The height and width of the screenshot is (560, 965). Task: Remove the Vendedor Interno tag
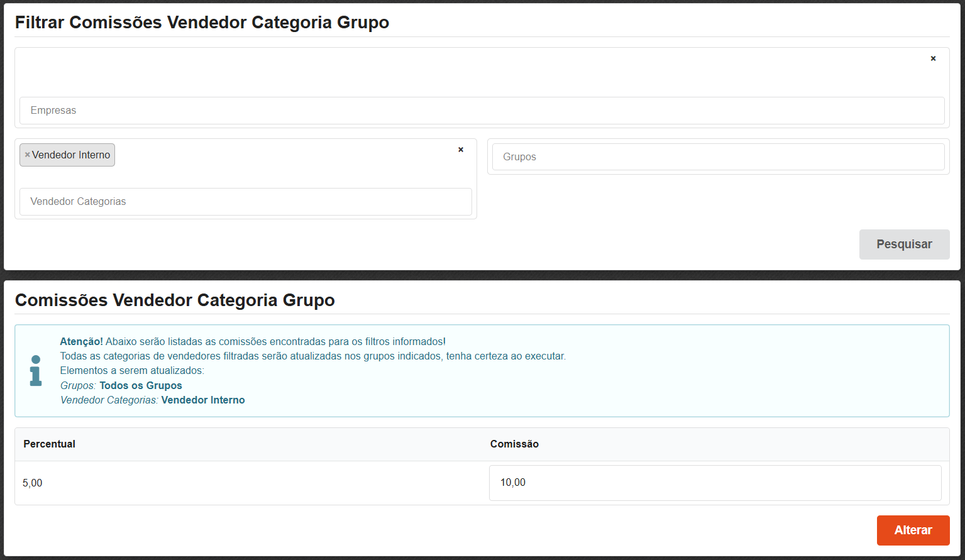[x=27, y=155]
